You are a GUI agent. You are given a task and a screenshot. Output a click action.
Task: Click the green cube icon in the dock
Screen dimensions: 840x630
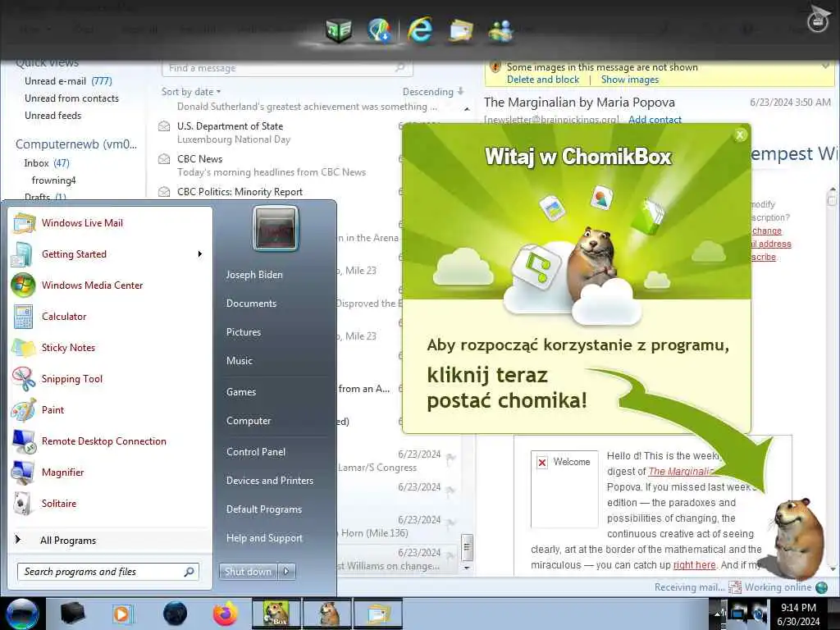(339, 30)
